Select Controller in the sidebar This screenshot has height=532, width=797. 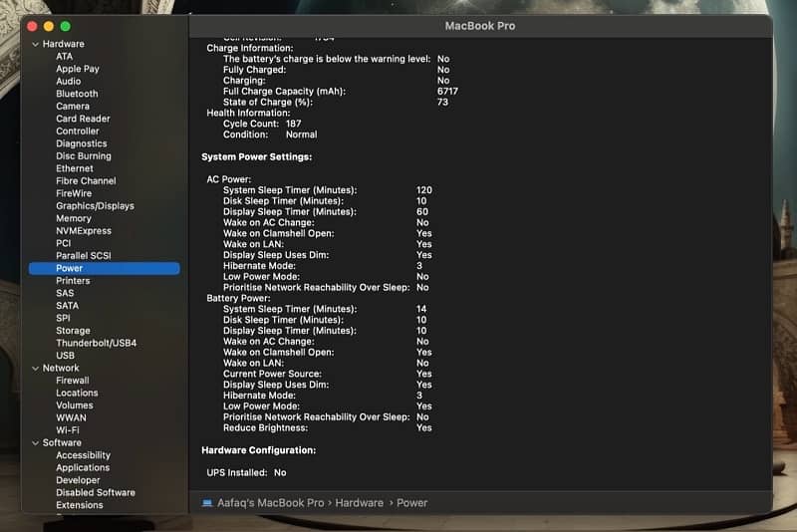[x=78, y=132]
